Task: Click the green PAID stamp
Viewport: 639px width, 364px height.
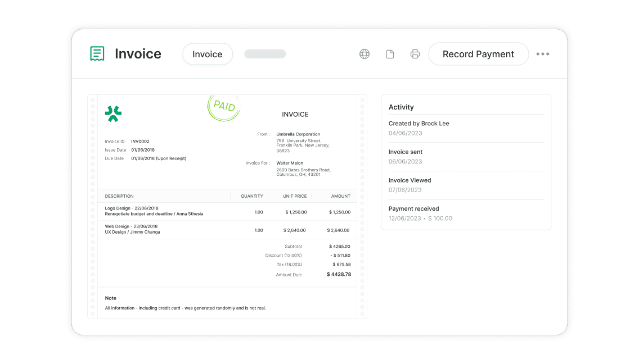Action: pos(224,107)
